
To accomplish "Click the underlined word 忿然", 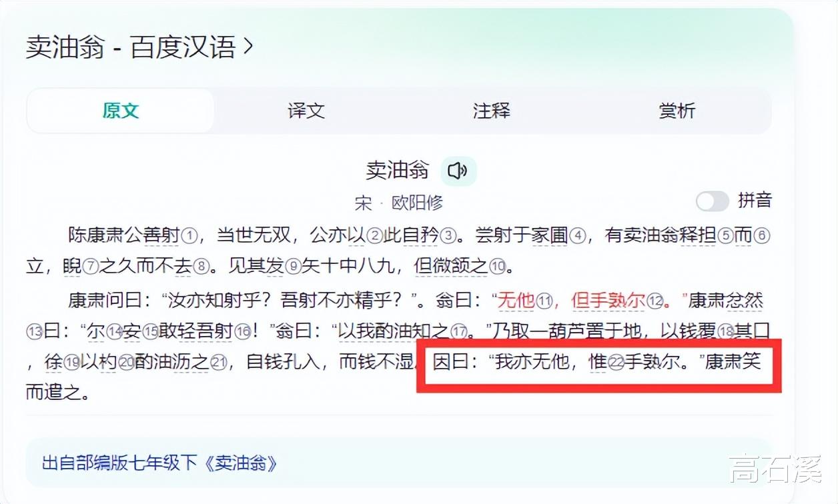I will click(x=745, y=301).
